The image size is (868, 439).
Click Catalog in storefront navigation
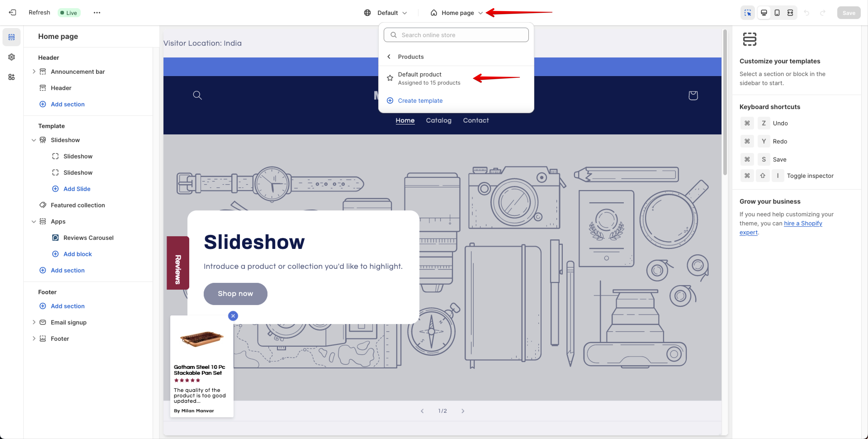coord(438,120)
